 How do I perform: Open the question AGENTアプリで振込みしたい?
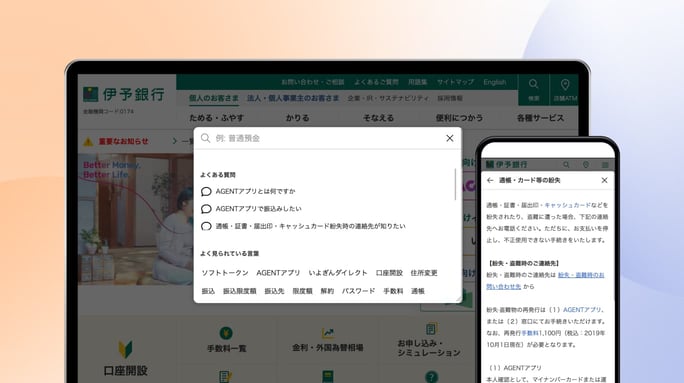258,209
